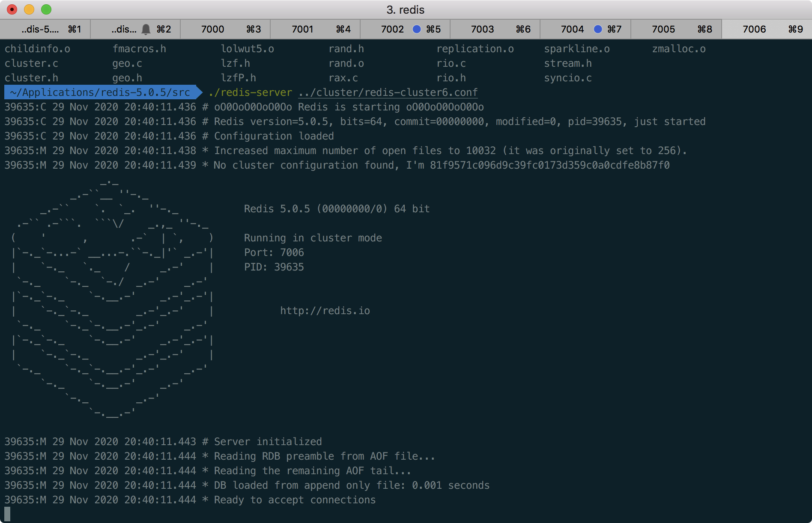
Task: Click the "Increased maximum number of open files" line
Action: coord(346,151)
